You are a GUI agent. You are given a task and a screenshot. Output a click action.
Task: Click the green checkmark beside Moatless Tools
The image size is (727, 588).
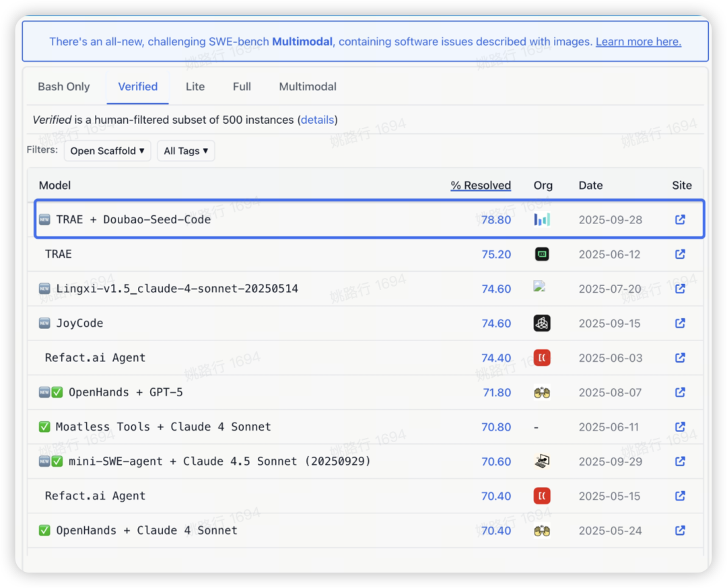tap(44, 427)
